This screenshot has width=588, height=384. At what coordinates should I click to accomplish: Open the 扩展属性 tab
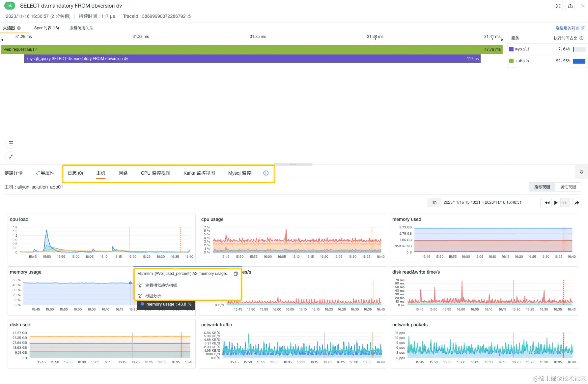tap(45, 173)
